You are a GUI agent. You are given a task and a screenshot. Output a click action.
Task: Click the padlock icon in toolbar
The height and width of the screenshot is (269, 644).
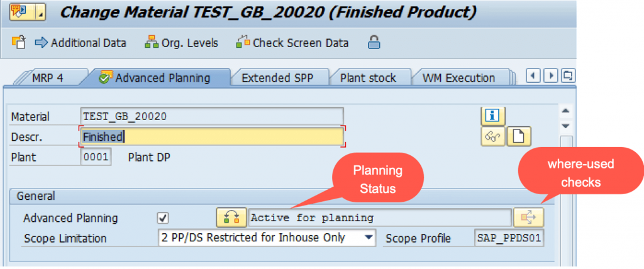(374, 42)
